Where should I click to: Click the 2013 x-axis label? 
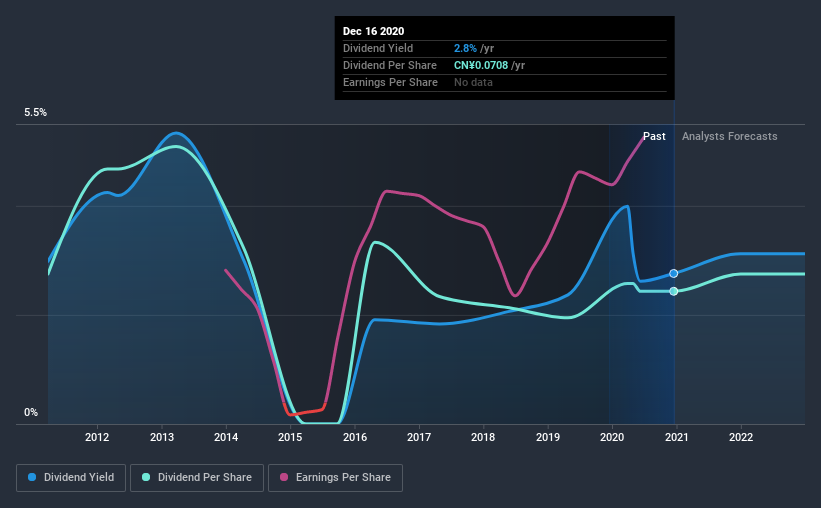[x=162, y=437]
